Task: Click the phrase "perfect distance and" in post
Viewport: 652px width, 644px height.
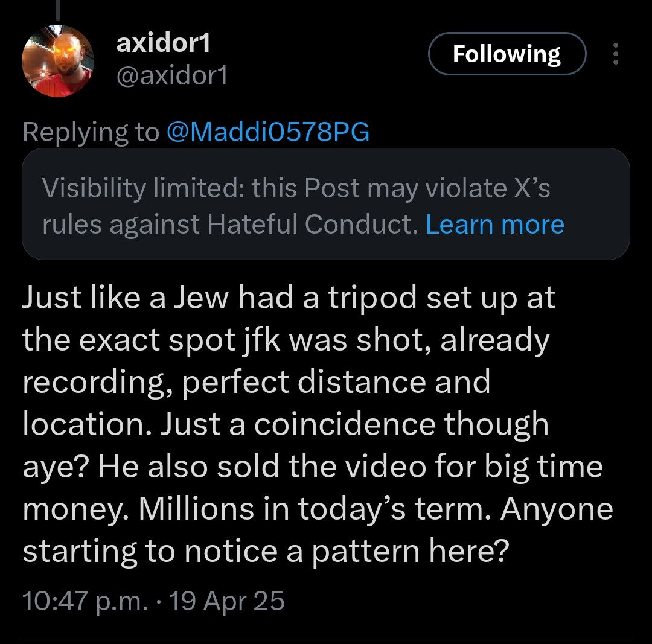Action: tap(336, 382)
